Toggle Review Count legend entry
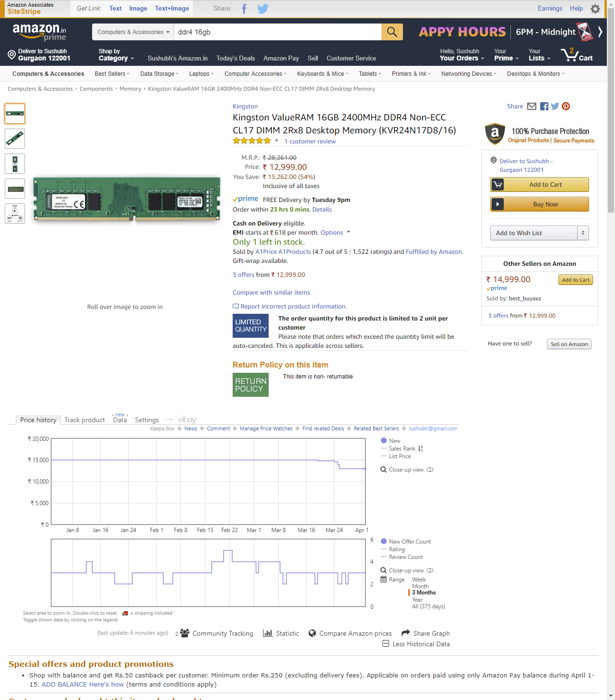This screenshot has height=700, width=615. click(402, 557)
